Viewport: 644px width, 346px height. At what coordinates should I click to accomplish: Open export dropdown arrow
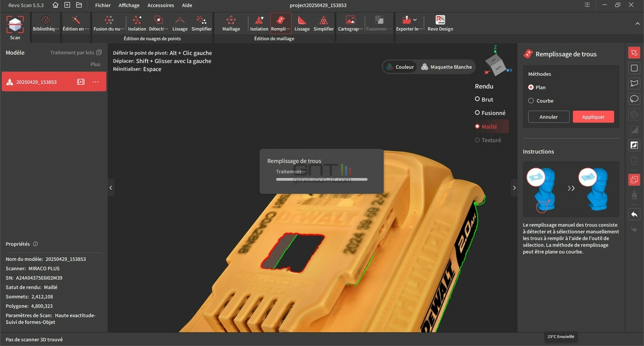[415, 20]
